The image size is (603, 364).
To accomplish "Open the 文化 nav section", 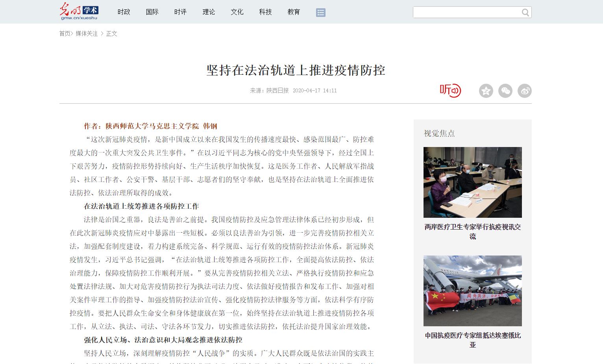I will pyautogui.click(x=237, y=12).
